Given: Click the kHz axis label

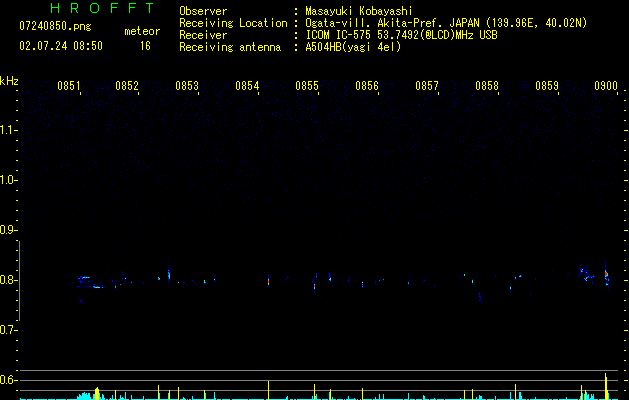Looking at the screenshot, I should (9, 81).
